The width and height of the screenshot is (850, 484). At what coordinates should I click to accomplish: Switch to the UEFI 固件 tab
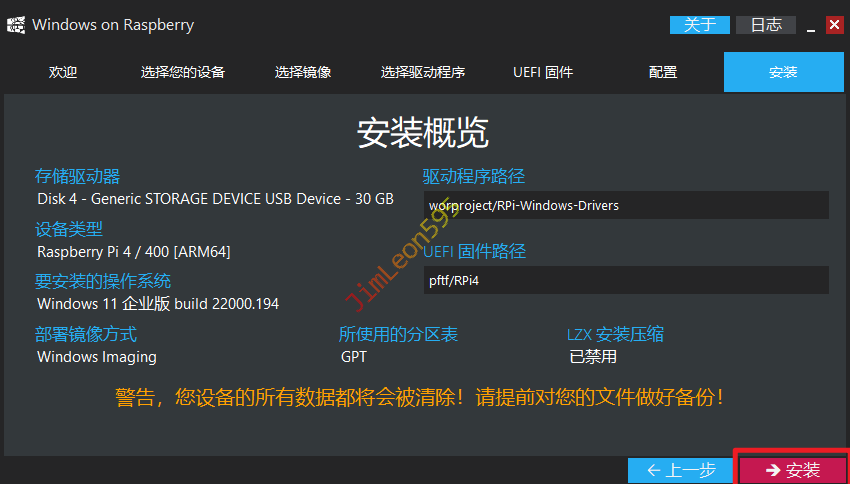pyautogui.click(x=543, y=72)
